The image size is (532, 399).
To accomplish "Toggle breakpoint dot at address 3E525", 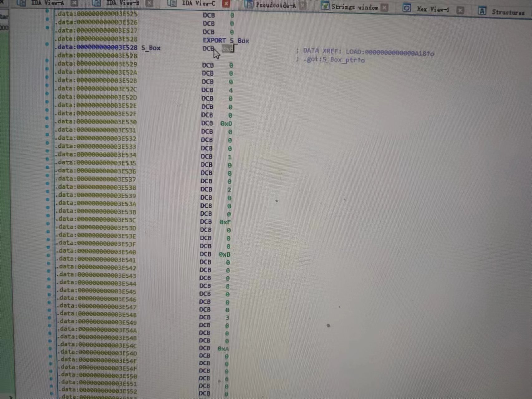I will [47, 11].
